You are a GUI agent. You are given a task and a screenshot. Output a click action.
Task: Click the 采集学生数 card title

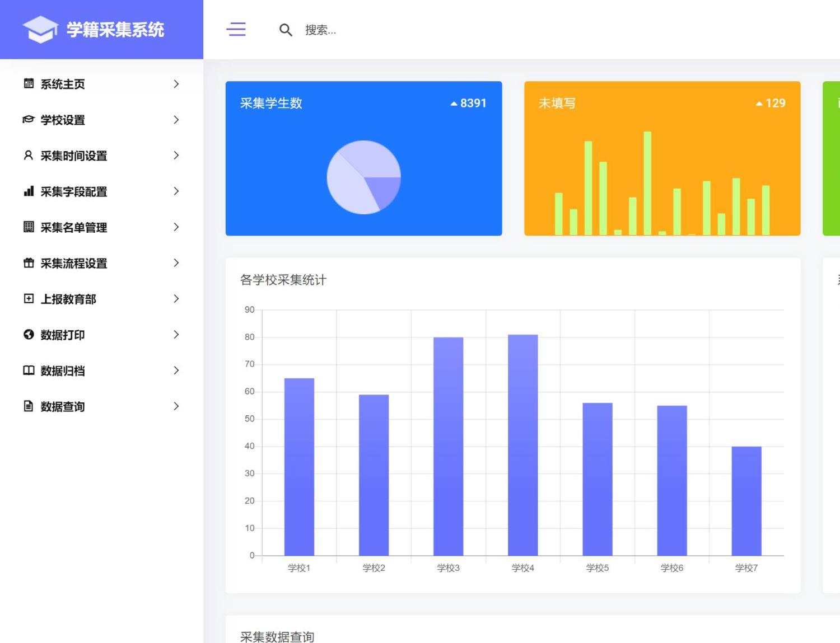click(x=271, y=103)
